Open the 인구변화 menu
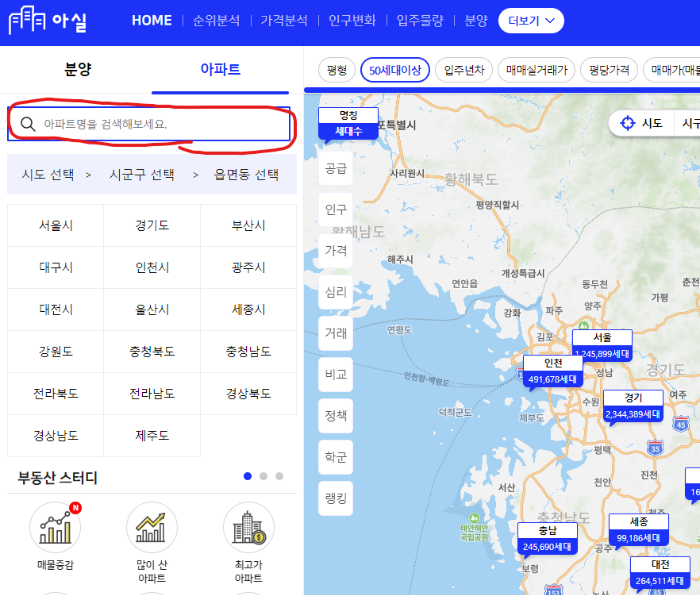This screenshot has height=595, width=700. click(x=352, y=21)
